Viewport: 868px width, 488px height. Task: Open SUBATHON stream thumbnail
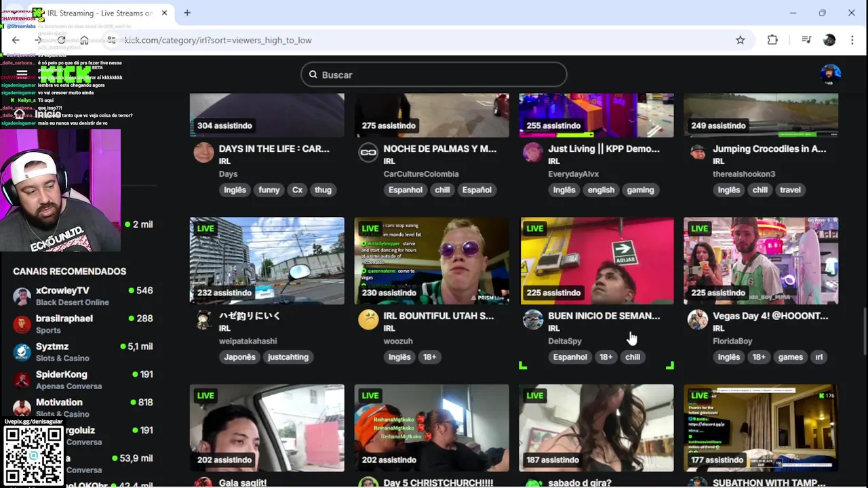[761, 428]
